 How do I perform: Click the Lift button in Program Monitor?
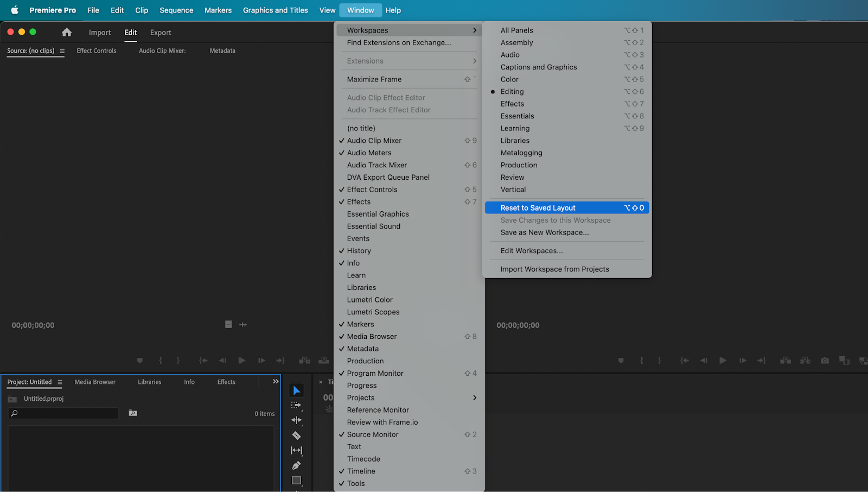tap(785, 360)
